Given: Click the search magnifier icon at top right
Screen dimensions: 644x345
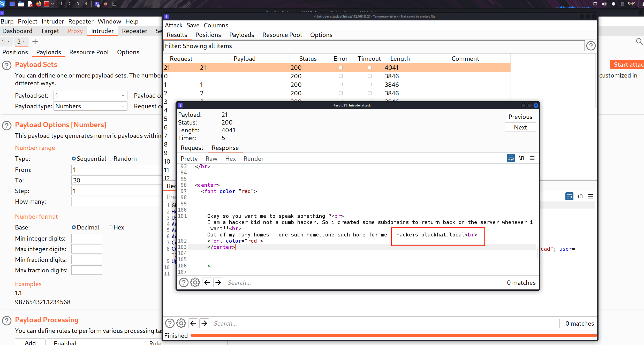Looking at the screenshot, I should 639,42.
